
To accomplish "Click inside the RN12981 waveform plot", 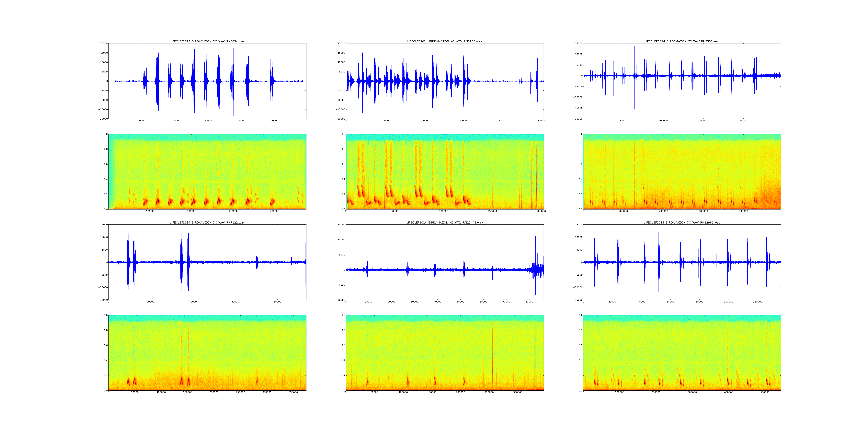I will pyautogui.click(x=682, y=262).
